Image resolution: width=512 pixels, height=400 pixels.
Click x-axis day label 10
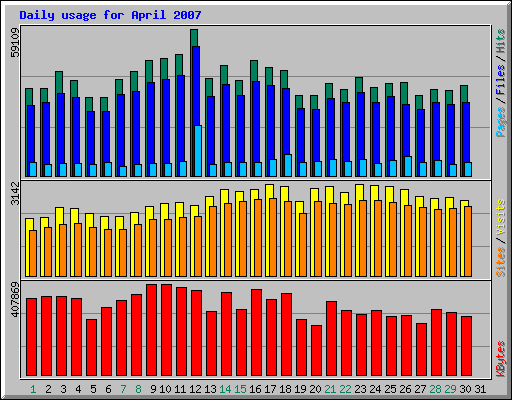(x=165, y=389)
